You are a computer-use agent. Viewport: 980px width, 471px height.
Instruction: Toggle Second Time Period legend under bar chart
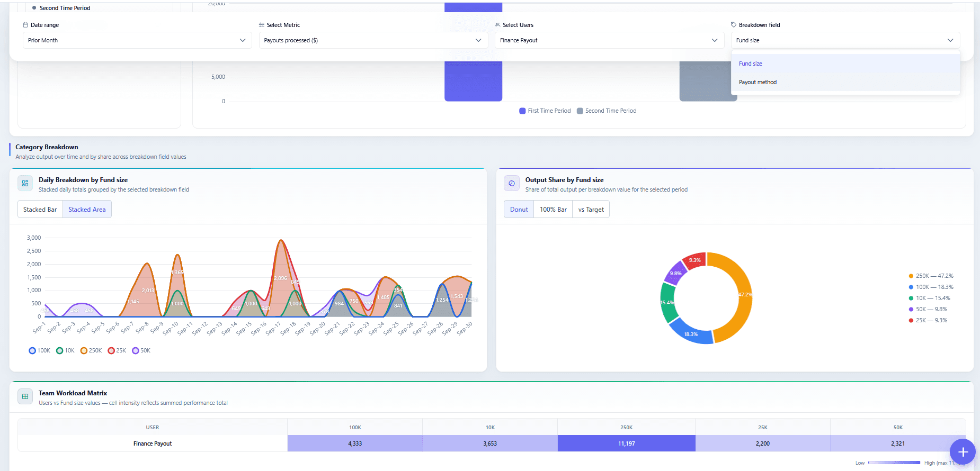607,111
